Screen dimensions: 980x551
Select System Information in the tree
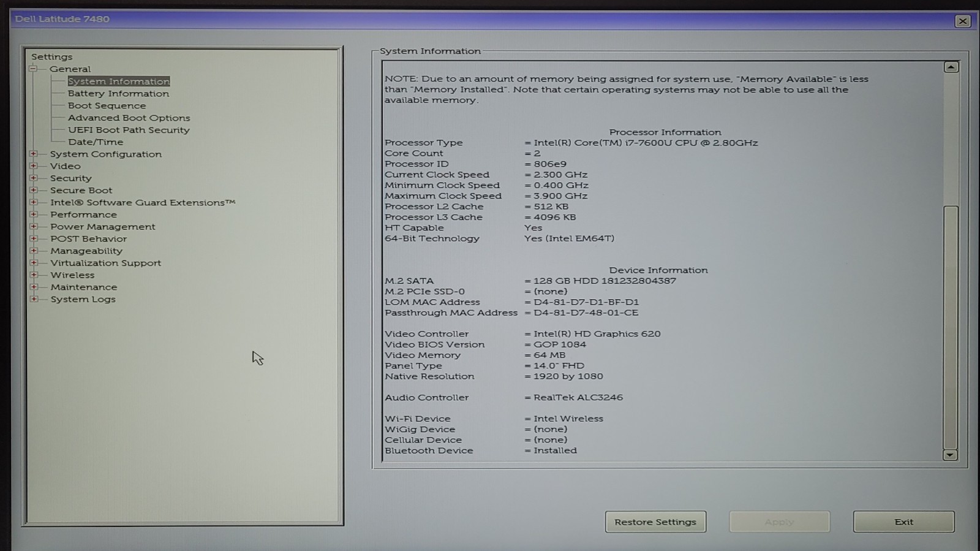119,82
